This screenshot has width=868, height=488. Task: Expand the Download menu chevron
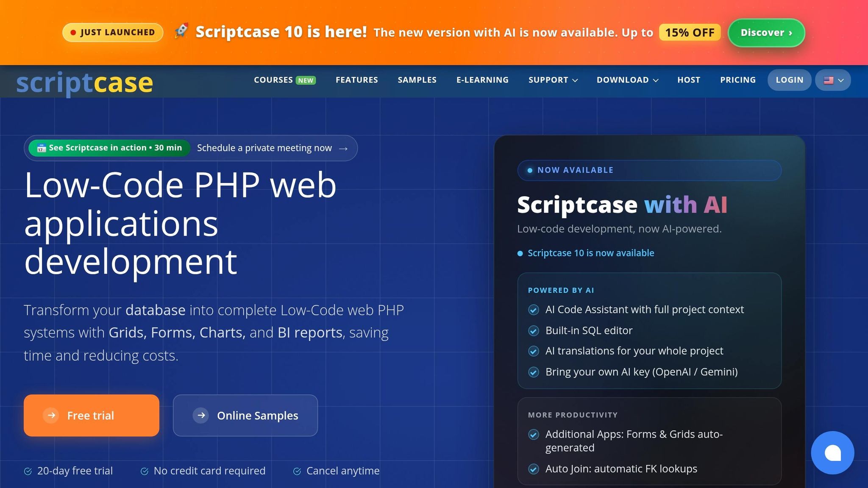pyautogui.click(x=656, y=80)
